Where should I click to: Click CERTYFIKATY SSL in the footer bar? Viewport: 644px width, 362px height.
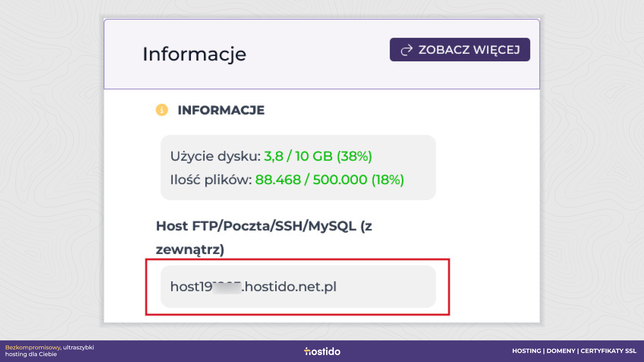[608, 351]
